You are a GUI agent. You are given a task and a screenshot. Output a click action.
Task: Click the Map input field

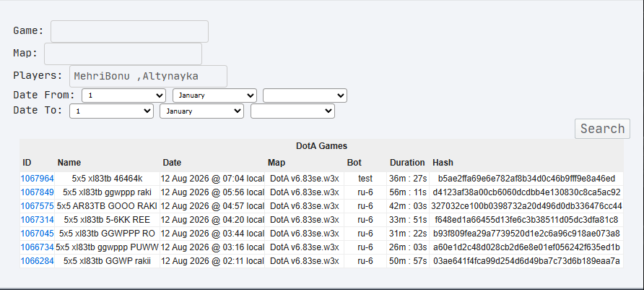pos(123,54)
